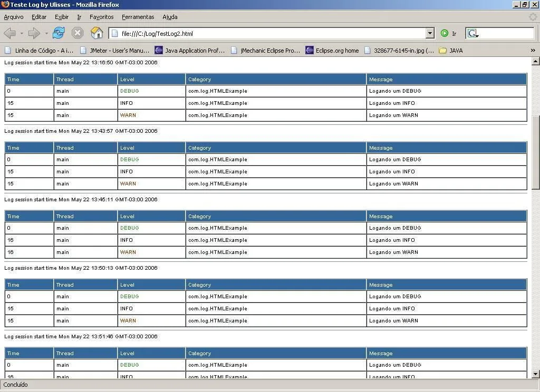Image resolution: width=540 pixels, height=392 pixels.
Task: Expand the address bar history dropdown
Action: 430,34
